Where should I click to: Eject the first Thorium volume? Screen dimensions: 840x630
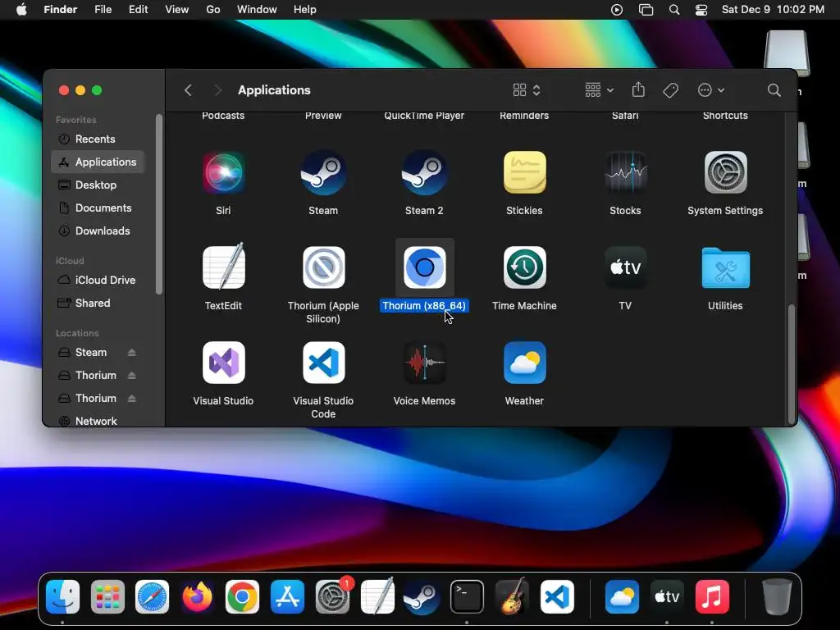coord(132,375)
